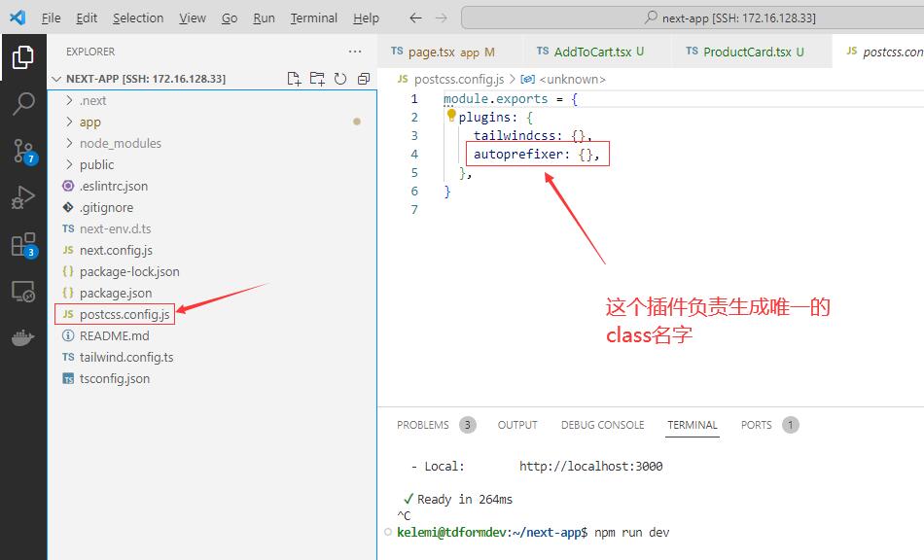Click the lightbulb code action on plugins line
The height and width of the screenshot is (560, 924).
coord(450,116)
